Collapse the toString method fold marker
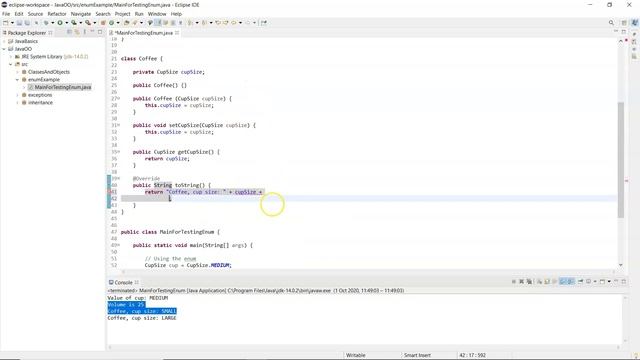 119,178
